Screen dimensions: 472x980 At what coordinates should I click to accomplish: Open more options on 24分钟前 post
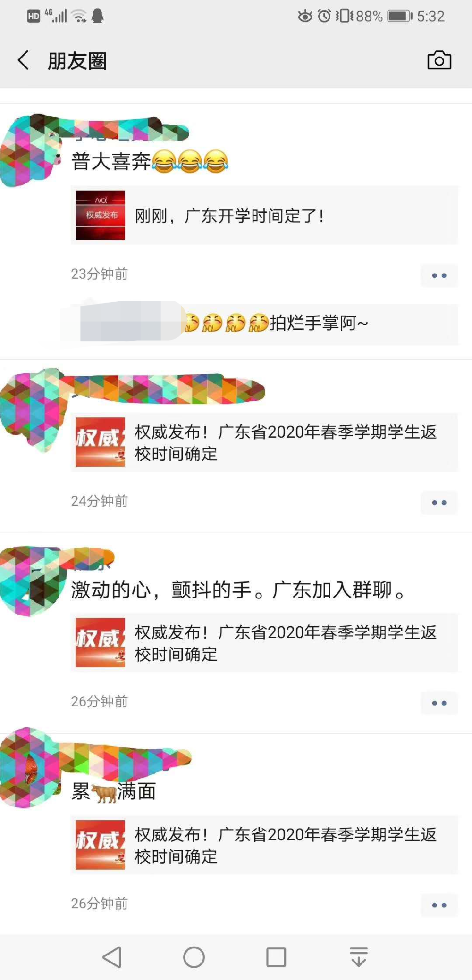439,503
